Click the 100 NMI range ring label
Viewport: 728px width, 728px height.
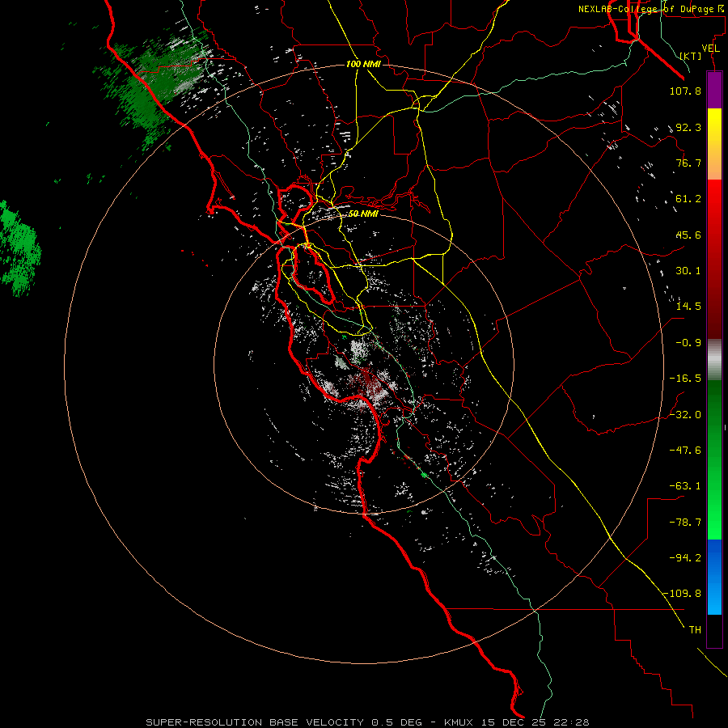point(363,64)
